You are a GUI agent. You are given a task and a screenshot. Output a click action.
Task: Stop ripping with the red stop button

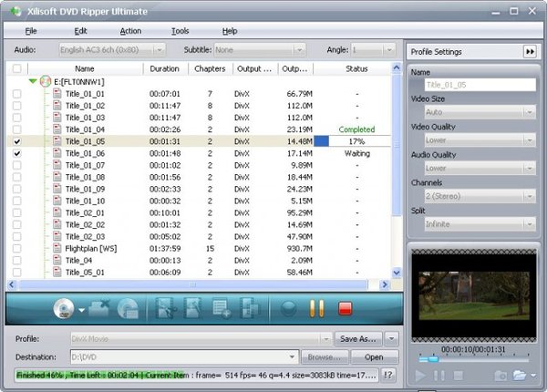(346, 308)
